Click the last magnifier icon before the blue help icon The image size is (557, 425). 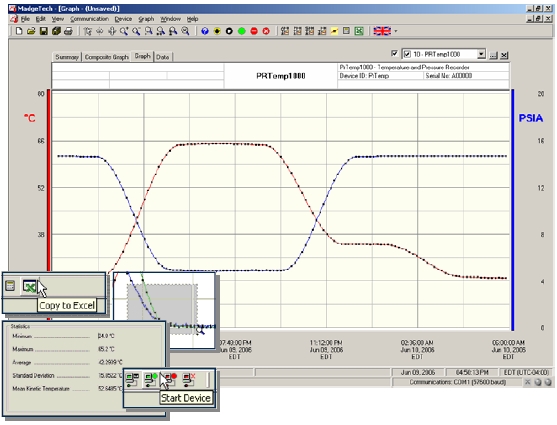point(185,31)
